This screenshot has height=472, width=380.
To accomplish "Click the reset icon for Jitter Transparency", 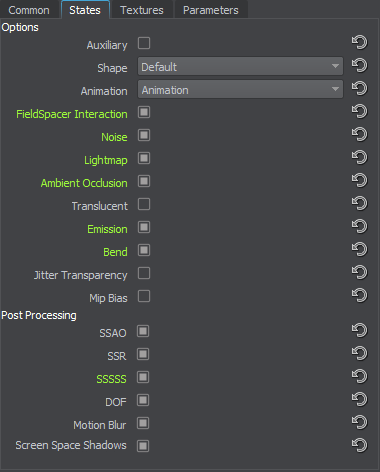I will pyautogui.click(x=359, y=273).
